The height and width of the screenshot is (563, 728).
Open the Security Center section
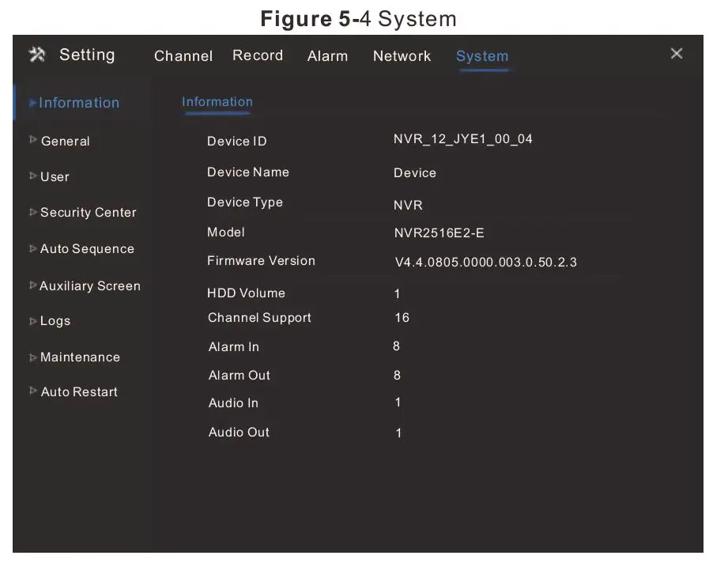87,213
